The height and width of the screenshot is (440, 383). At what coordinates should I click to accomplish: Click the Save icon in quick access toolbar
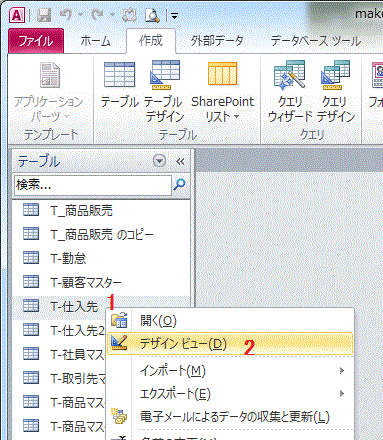(44, 15)
